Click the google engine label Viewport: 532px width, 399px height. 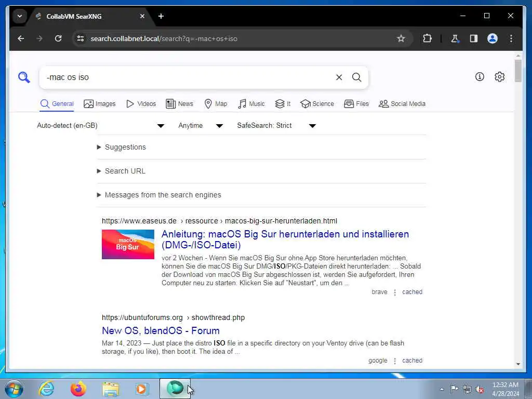click(378, 361)
